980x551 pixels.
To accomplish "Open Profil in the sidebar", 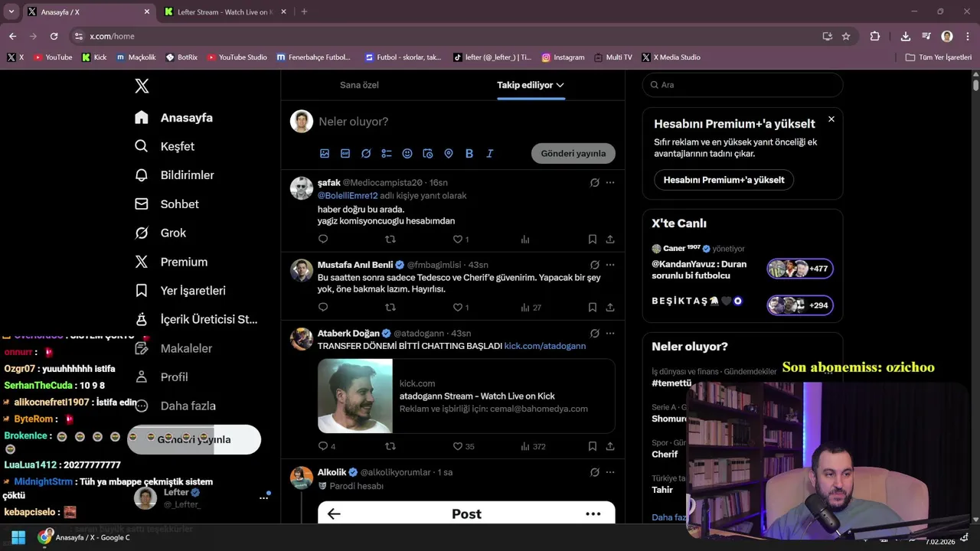I will 161,377.
